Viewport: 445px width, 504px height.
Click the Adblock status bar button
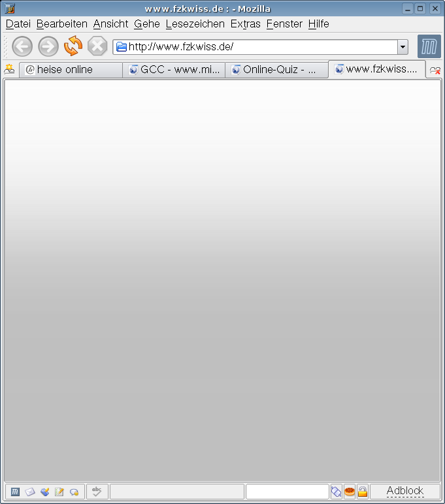click(x=405, y=492)
